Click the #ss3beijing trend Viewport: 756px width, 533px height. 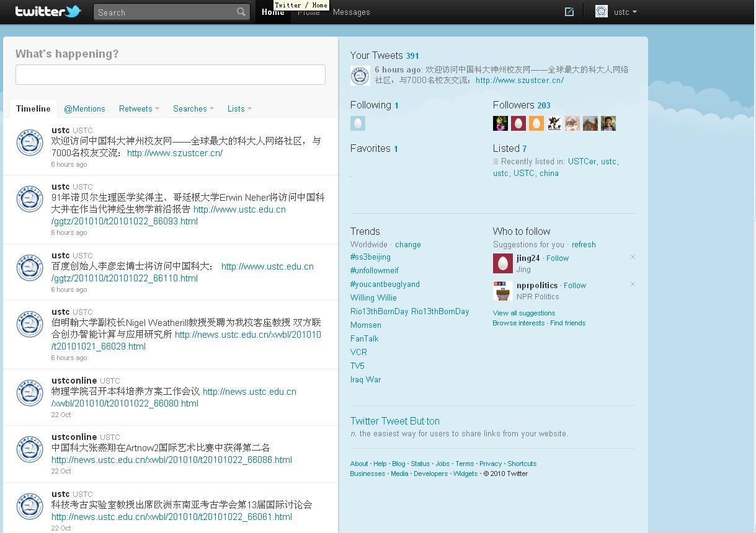point(370,257)
